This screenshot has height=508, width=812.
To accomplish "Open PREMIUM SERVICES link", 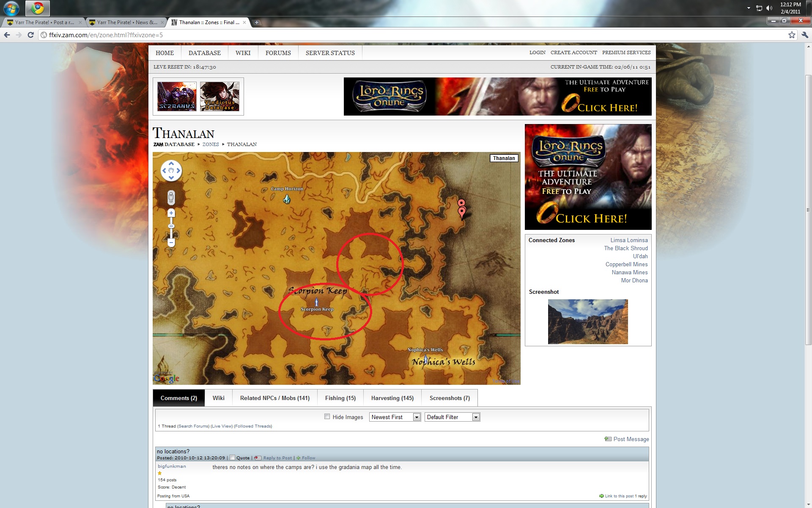I will click(626, 52).
